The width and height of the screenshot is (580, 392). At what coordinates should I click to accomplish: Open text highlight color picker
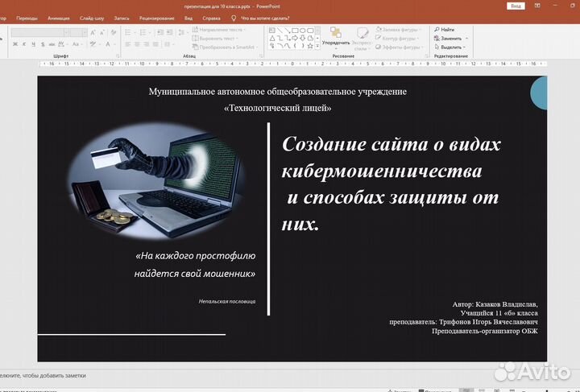[95, 44]
